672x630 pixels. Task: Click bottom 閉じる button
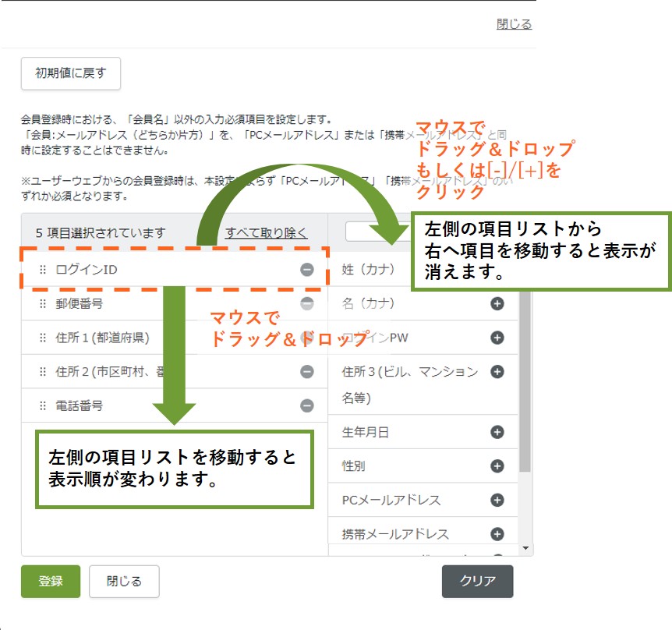[x=124, y=581]
